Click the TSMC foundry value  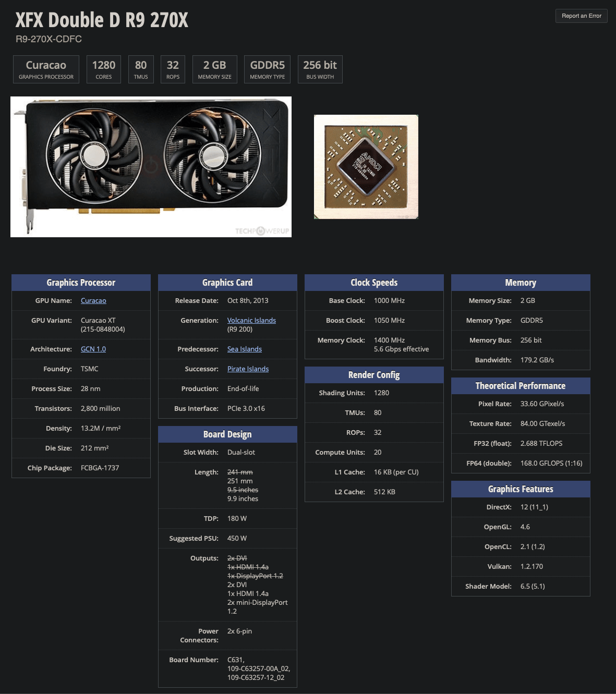pos(90,369)
